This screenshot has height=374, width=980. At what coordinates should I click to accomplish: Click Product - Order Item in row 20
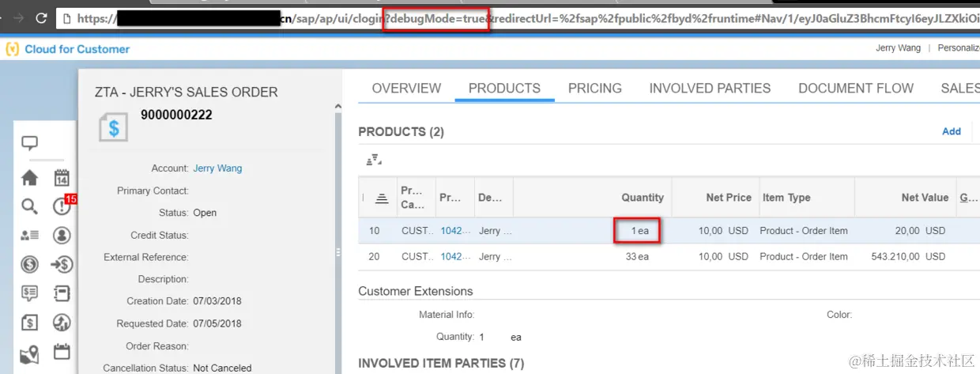pos(804,256)
